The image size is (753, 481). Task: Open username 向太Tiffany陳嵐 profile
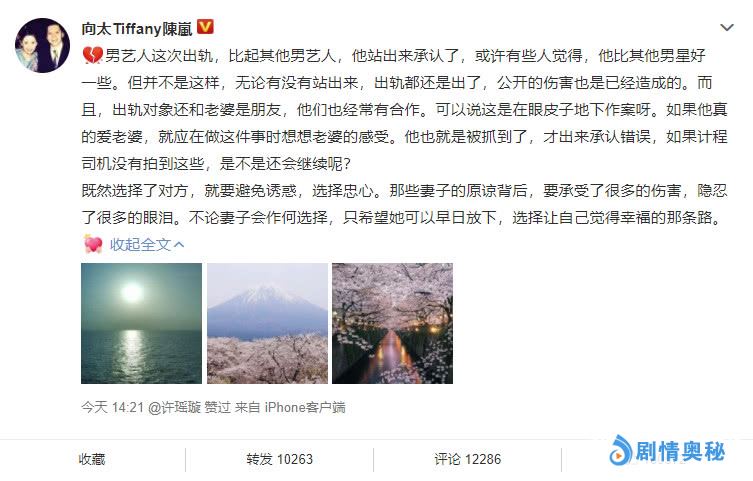click(x=137, y=28)
